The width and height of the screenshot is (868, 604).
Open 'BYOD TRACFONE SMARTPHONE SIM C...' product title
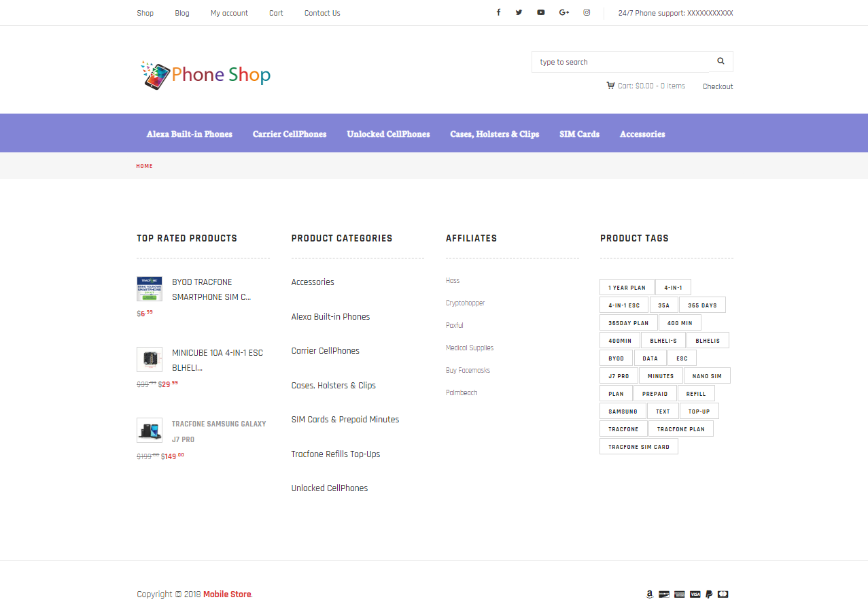211,289
